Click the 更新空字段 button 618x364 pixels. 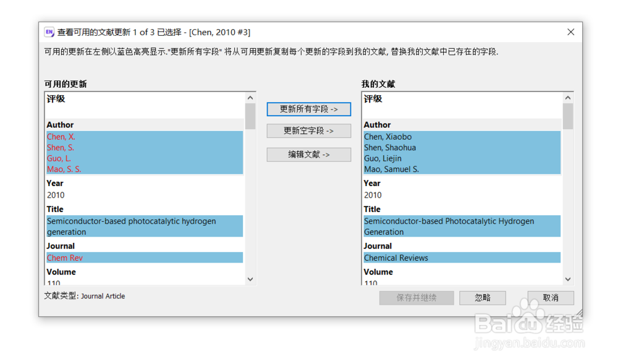[308, 130]
